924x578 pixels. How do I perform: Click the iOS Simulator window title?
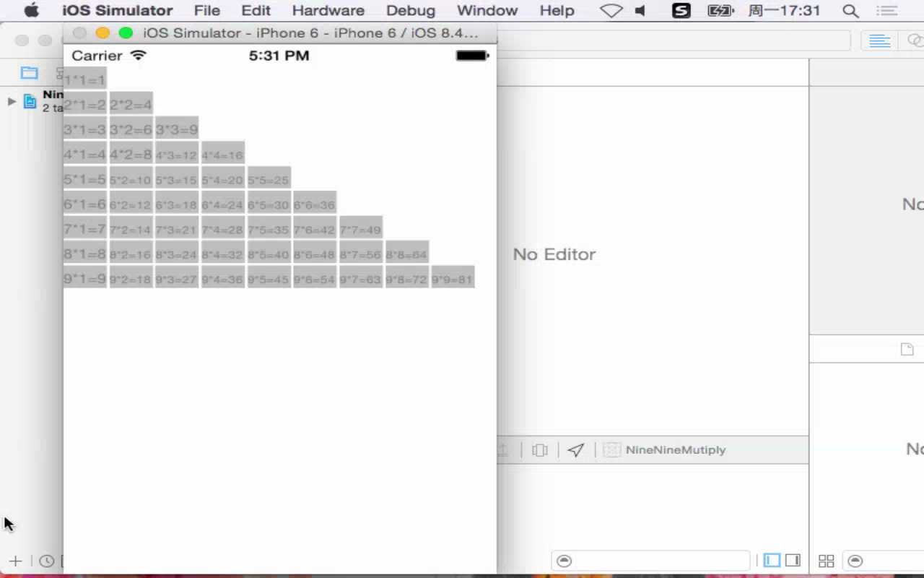(310, 33)
